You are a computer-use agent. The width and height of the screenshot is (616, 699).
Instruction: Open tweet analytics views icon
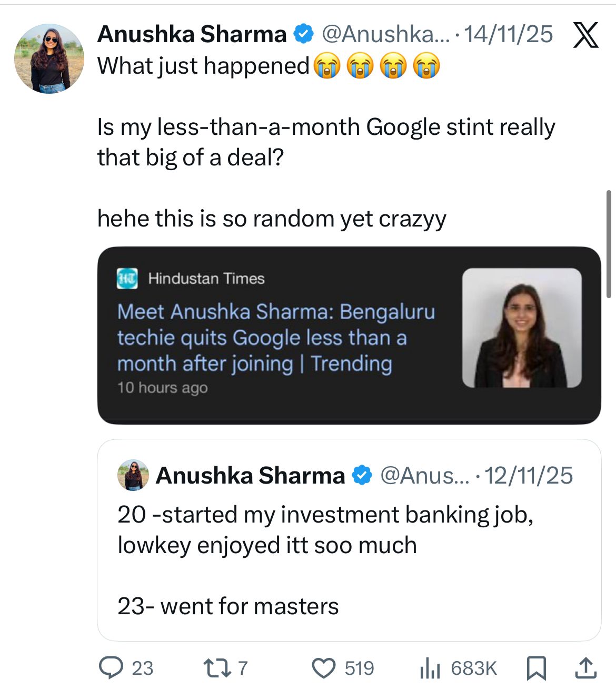coord(430,668)
